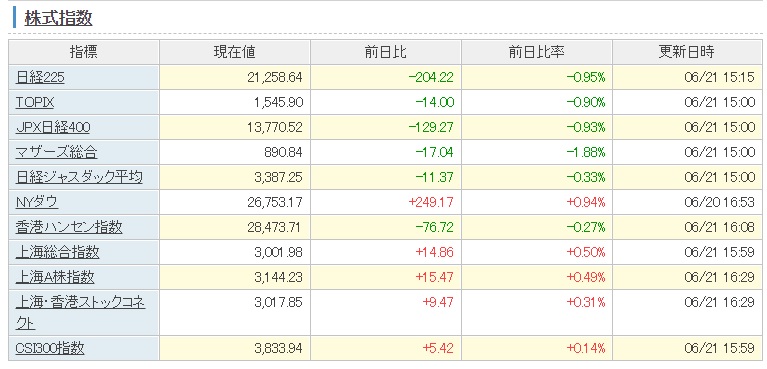Click the change value +5.42

[x=438, y=348]
